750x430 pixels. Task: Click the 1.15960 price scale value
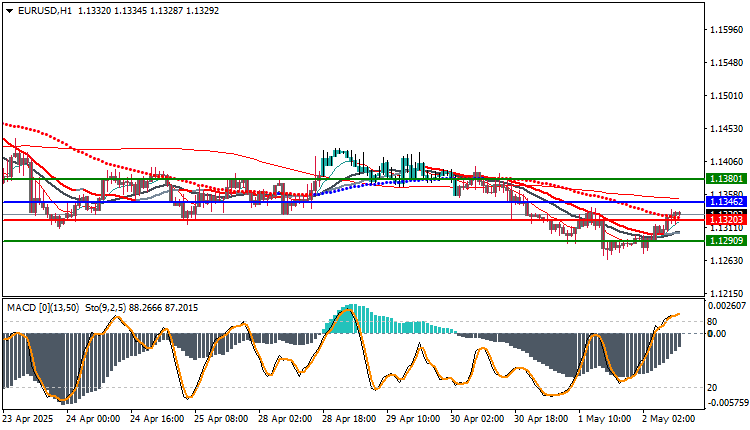727,30
